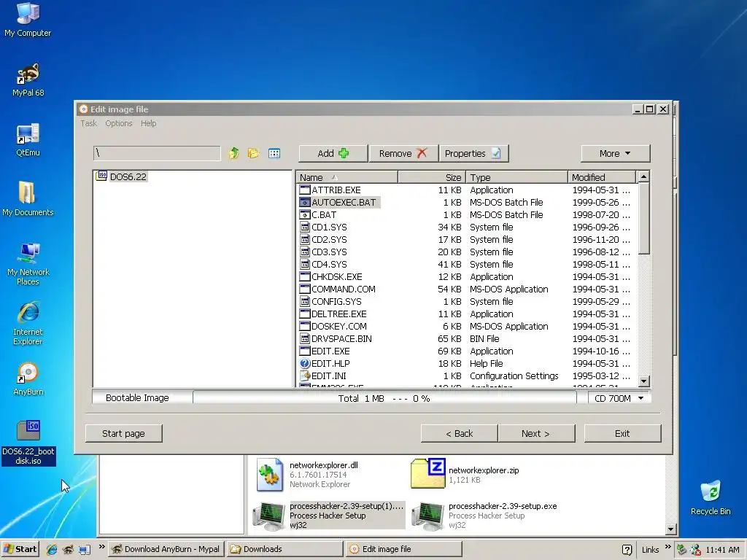The width and height of the screenshot is (747, 560).
Task: Select DOS6.22_bootdisk.iso desktop file
Action: [x=28, y=443]
